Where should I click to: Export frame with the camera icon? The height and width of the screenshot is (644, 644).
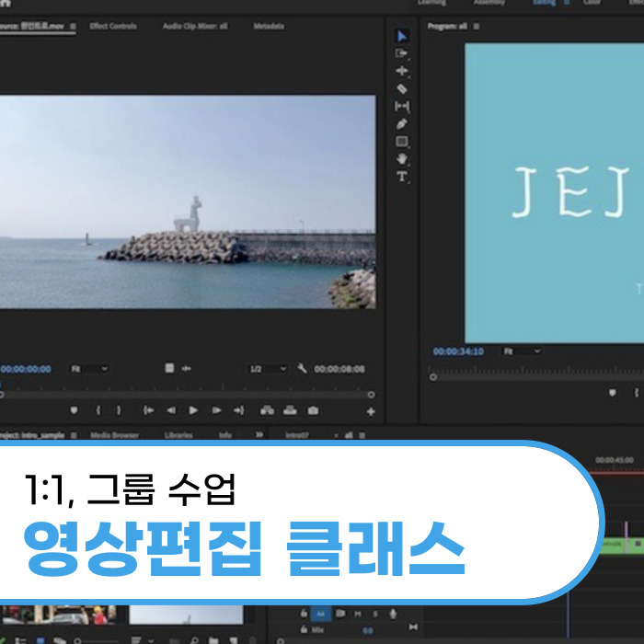[x=313, y=410]
